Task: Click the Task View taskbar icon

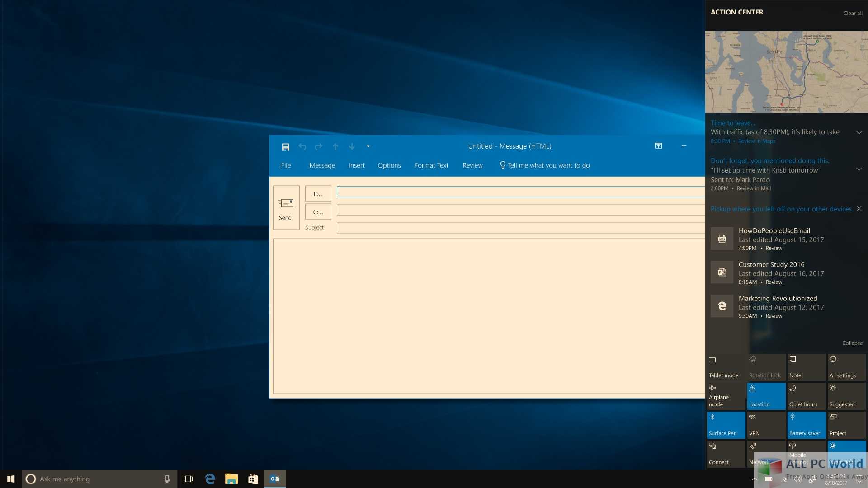Action: coord(188,479)
